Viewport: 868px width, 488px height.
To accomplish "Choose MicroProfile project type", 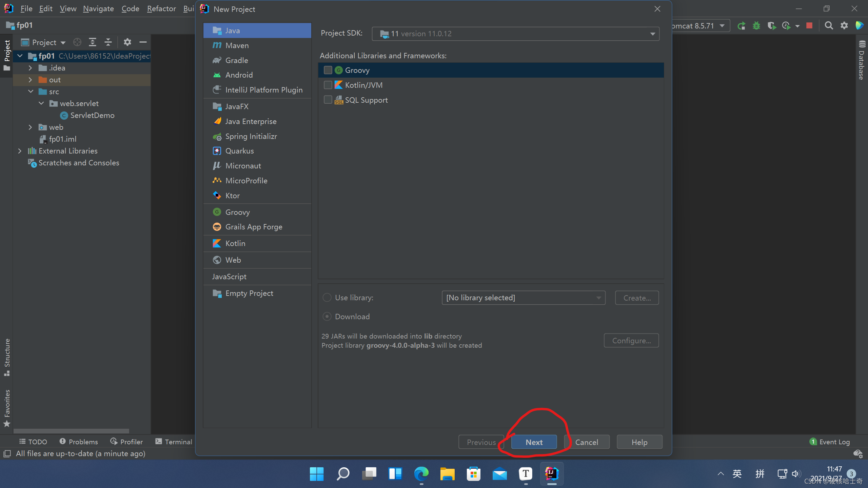I will (x=257, y=181).
